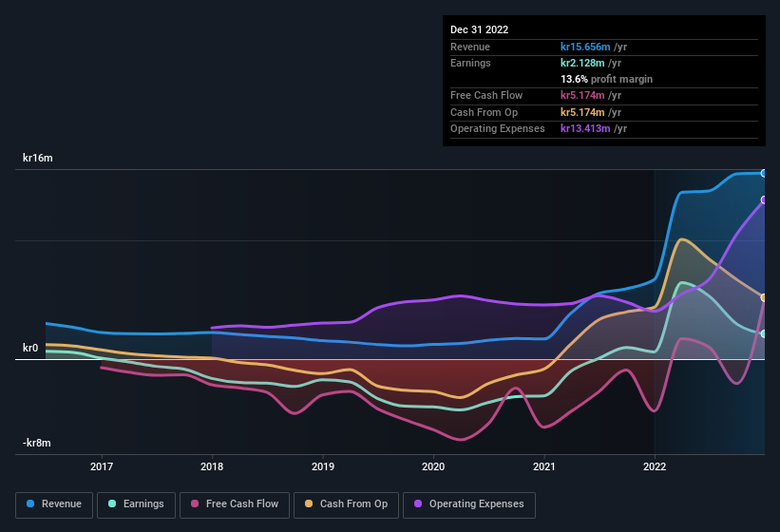The width and height of the screenshot is (780, 532).
Task: Click the Operating Expenses end-point marker
Action: (764, 199)
